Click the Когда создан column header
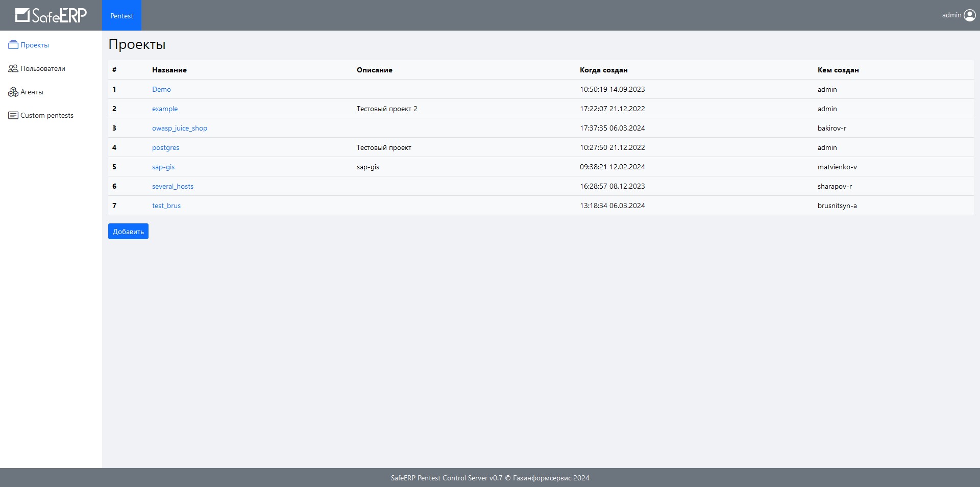This screenshot has width=980, height=487. tap(604, 70)
